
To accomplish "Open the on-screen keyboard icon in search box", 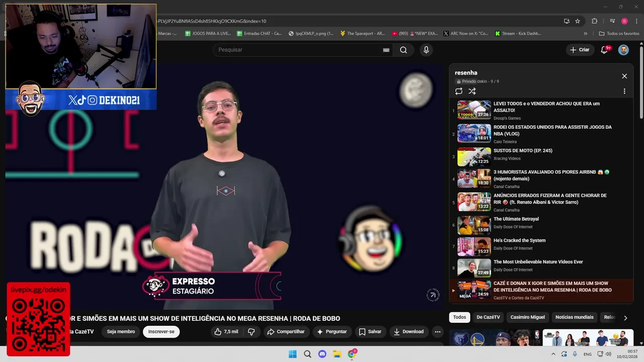I will 386,50.
